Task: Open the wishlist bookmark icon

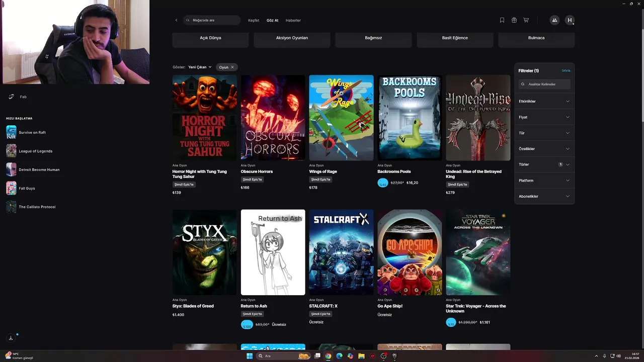Action: (x=502, y=20)
